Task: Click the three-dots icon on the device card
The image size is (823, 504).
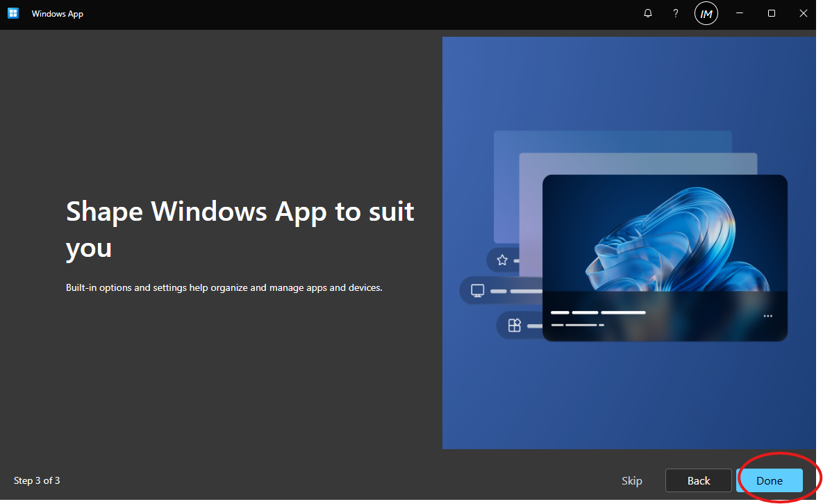Action: click(x=767, y=316)
